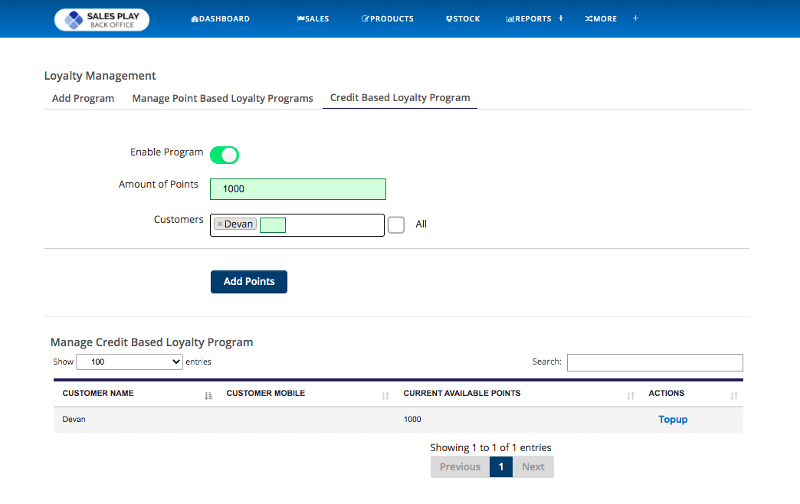
Task: Go to Dashboard in the navigation bar
Action: tap(220, 19)
